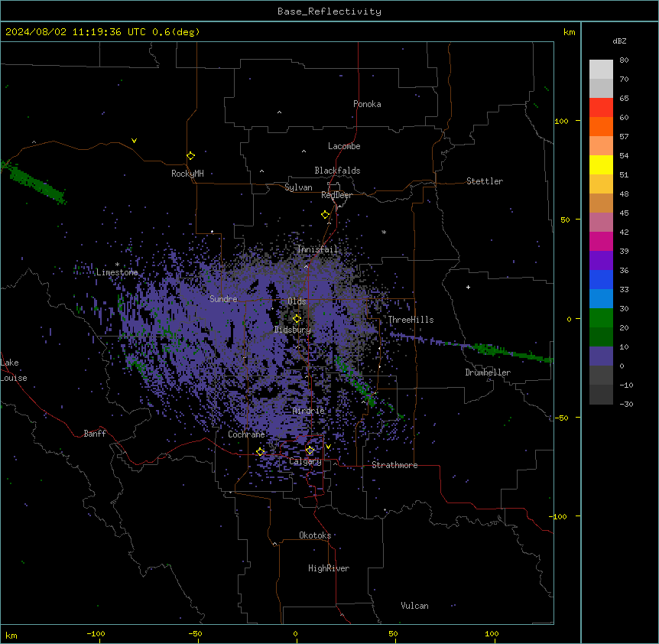Click the Limestone label
The height and width of the screenshot is (644, 659).
(117, 272)
